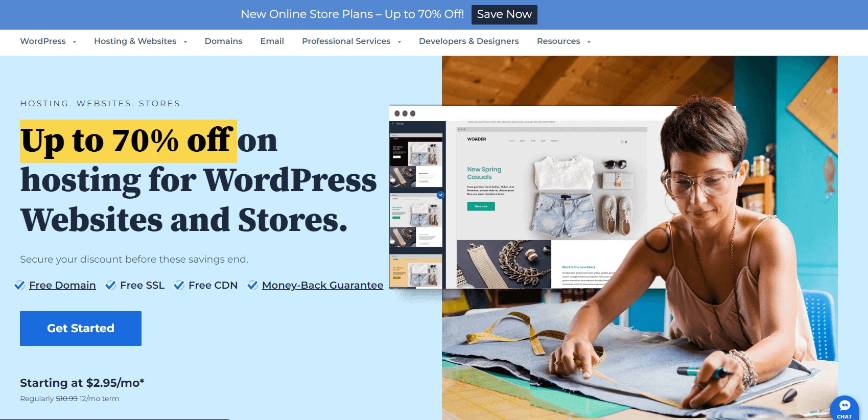Viewport: 868px width, 420px height.
Task: Follow the Money-Back Guarantee link
Action: click(x=322, y=285)
